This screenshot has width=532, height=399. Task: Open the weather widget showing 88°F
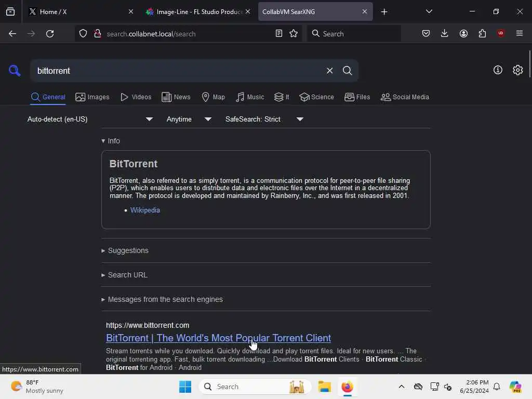[x=37, y=387]
